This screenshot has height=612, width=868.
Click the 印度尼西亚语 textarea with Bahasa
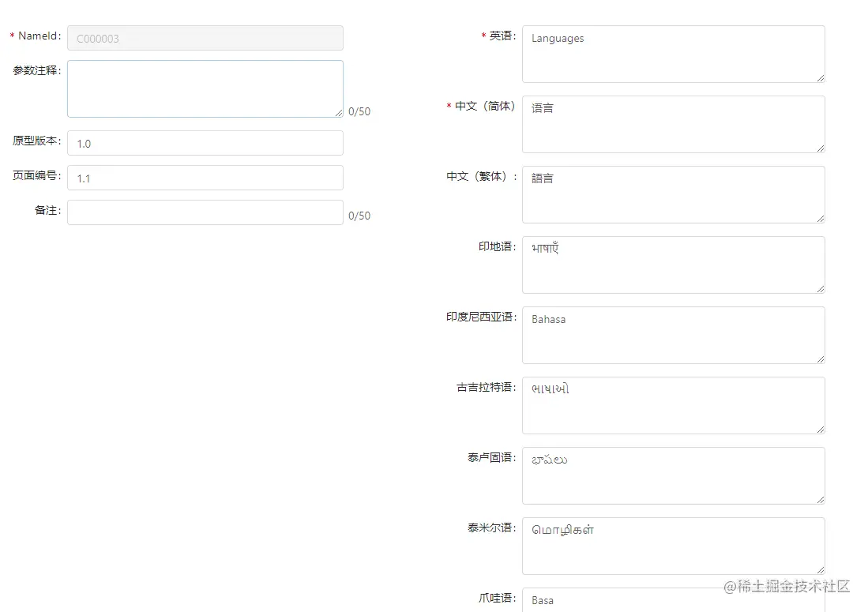tap(673, 335)
